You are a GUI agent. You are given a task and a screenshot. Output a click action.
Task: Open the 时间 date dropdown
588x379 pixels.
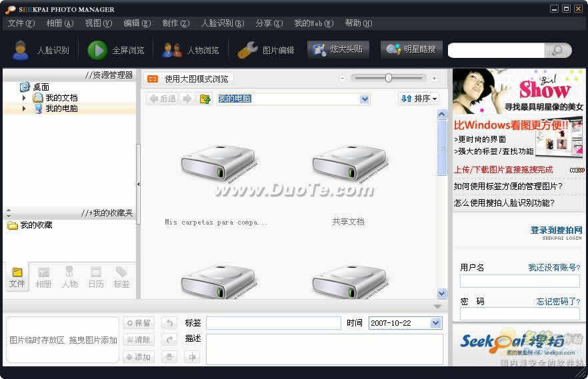[x=435, y=323]
